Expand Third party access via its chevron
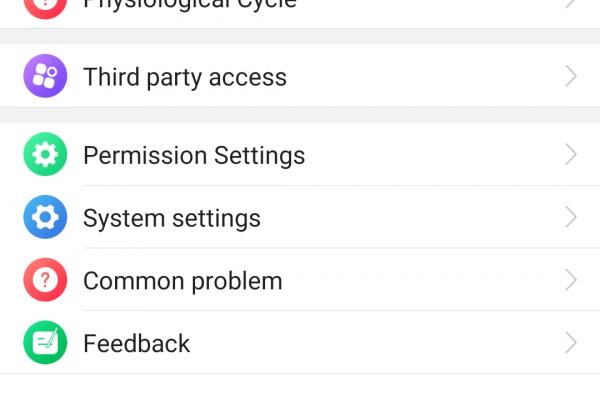Image resolution: width=600 pixels, height=400 pixels. pyautogui.click(x=571, y=76)
